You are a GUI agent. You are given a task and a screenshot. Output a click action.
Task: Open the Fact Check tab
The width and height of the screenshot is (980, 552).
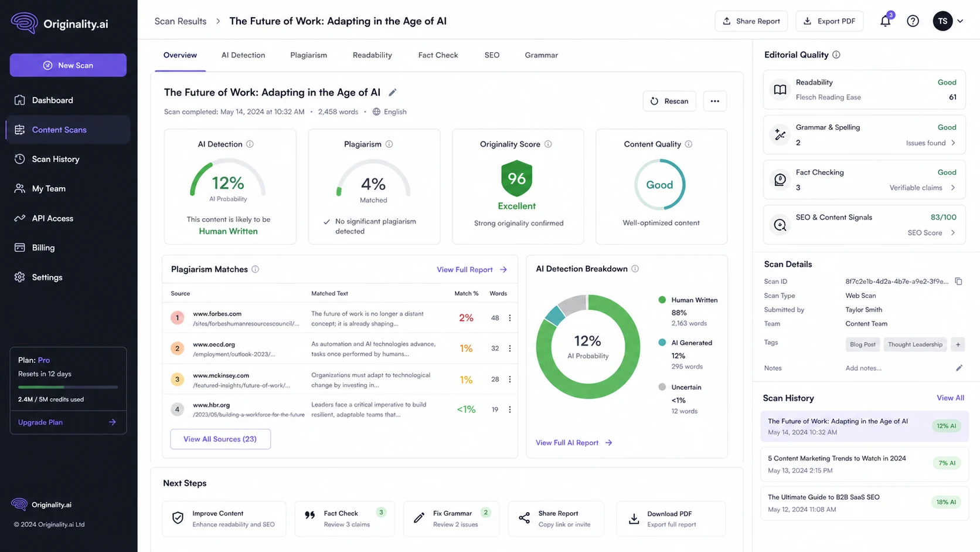438,55
